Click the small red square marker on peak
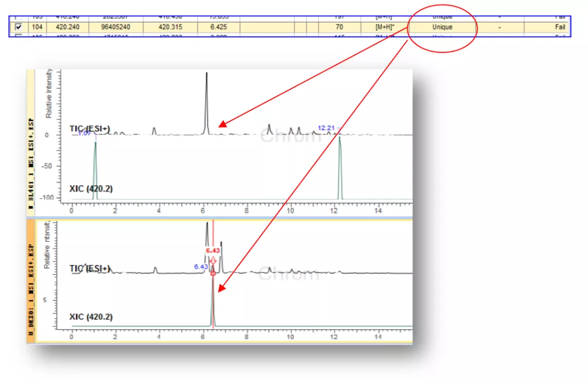Viewport: 588px width, 385px height. 213,272
